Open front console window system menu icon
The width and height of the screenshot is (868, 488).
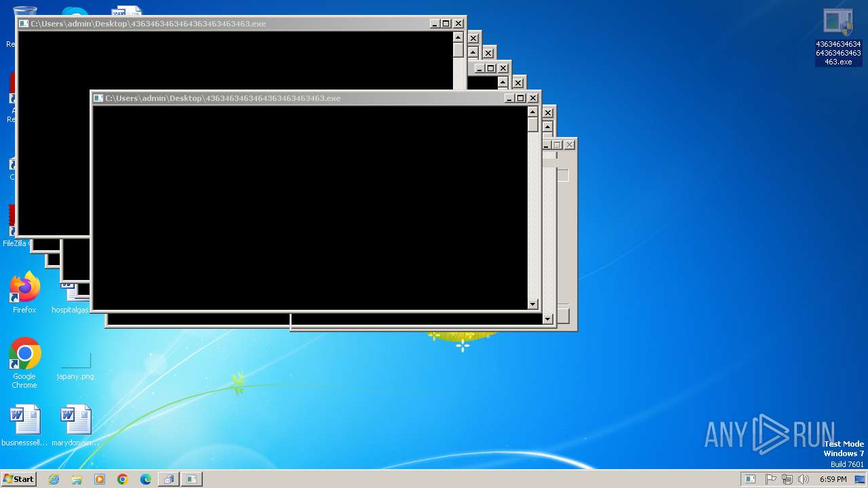tap(98, 98)
